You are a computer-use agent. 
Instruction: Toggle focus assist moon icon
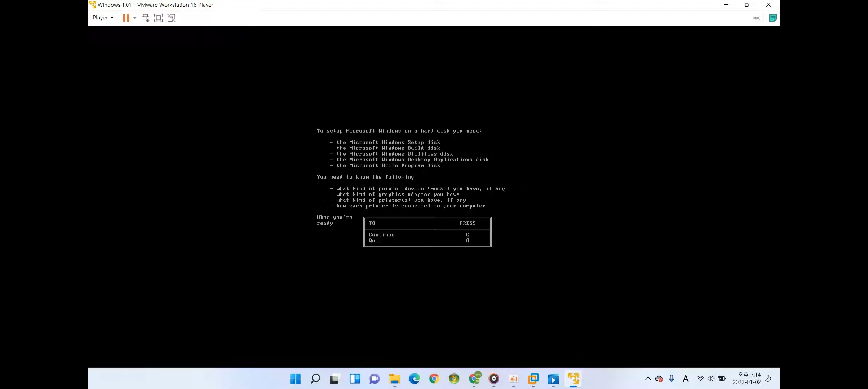pos(768,379)
